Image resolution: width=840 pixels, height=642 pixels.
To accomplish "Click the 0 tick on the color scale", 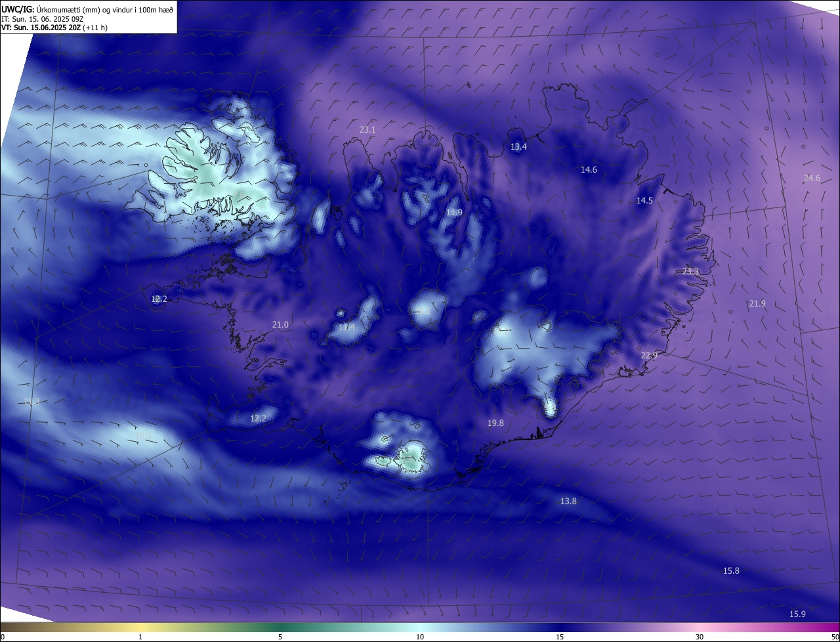I will tap(3, 637).
